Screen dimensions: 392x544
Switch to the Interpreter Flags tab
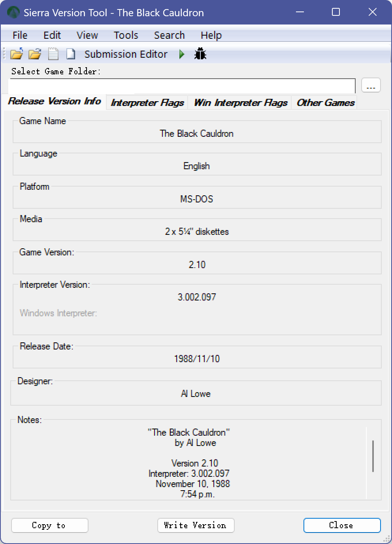[x=147, y=103]
